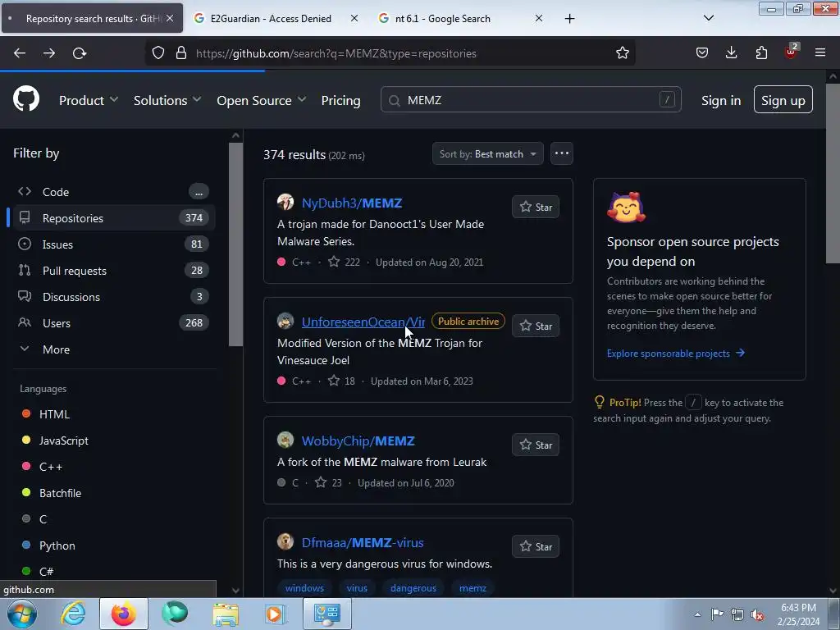Star the WobbyChip/MEMZ repository

pyautogui.click(x=535, y=445)
